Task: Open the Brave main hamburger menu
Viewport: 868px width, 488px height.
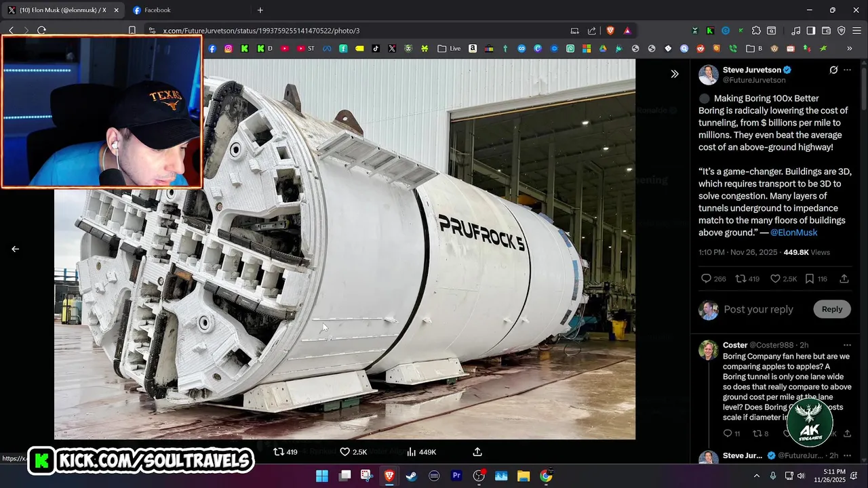Action: 856,30
